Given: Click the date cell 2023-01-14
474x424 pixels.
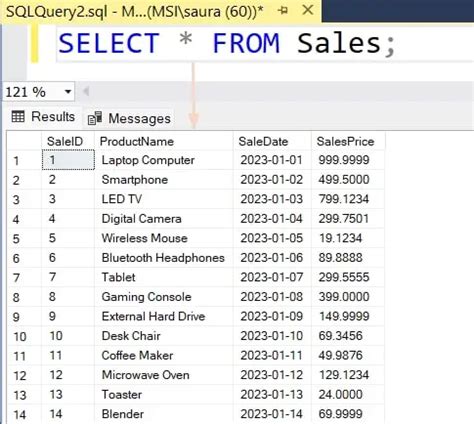Looking at the screenshot, I should [272, 414].
